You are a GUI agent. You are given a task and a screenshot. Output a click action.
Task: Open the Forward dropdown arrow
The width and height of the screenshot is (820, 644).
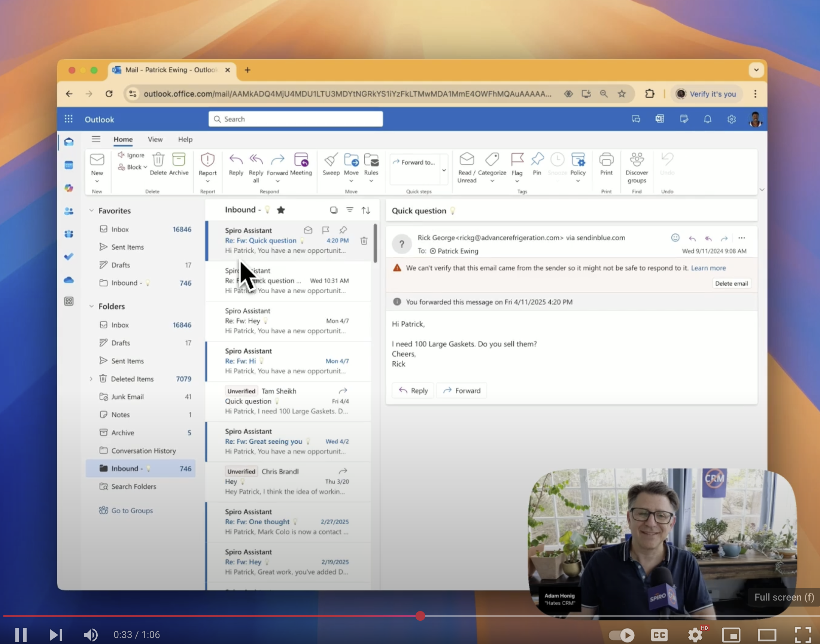pos(278,181)
